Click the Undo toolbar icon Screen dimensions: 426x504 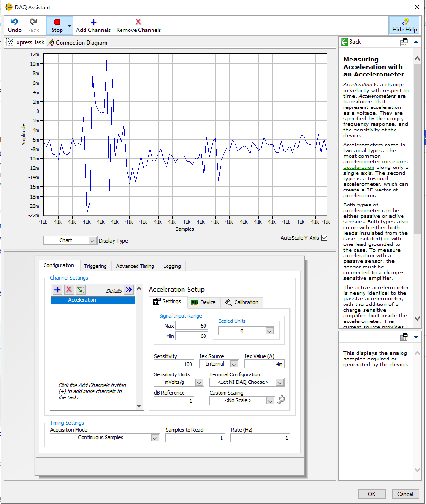[x=15, y=25]
